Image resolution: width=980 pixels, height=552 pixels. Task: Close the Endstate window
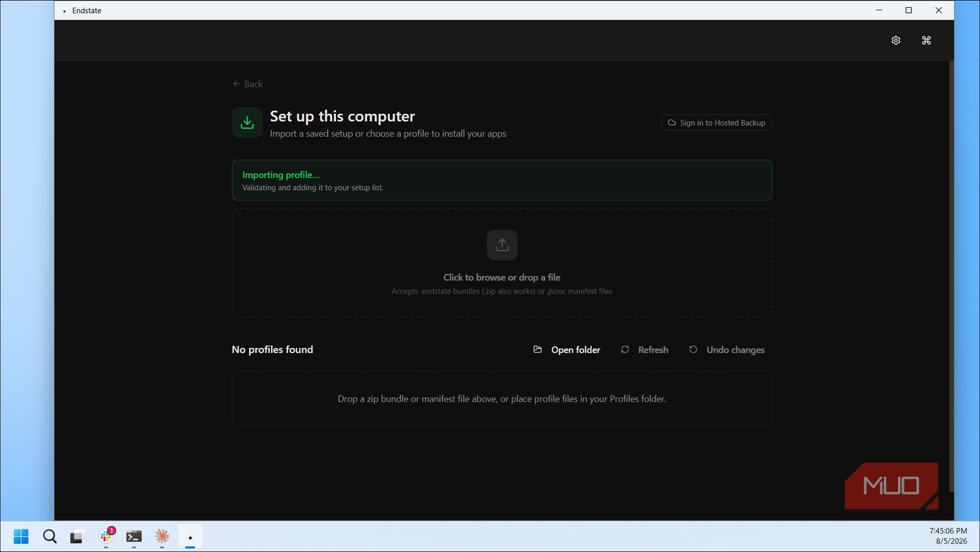point(939,10)
